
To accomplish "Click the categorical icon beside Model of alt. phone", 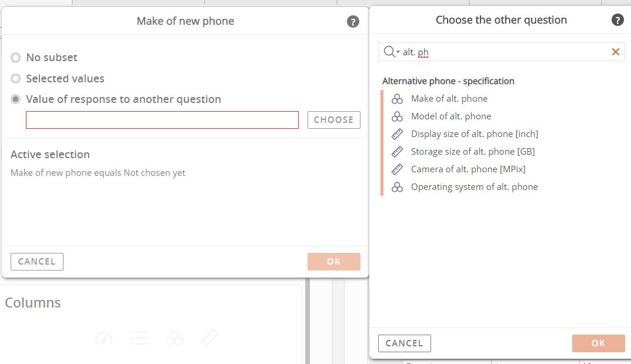I will [397, 116].
